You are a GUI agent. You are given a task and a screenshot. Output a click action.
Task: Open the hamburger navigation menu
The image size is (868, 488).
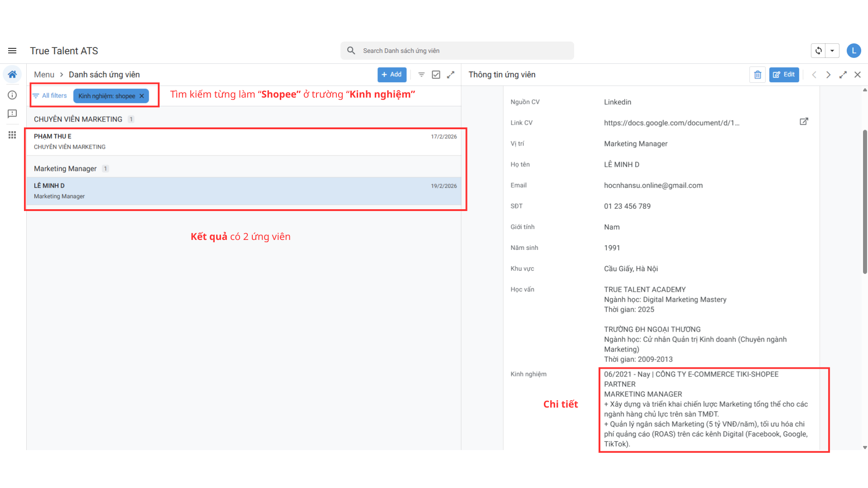pos(12,51)
